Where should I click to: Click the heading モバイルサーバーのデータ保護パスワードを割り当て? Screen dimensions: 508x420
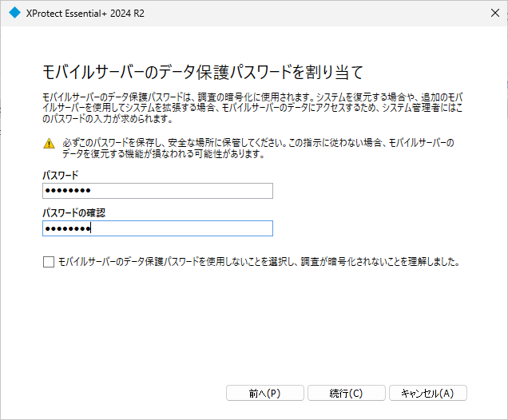[x=203, y=72]
